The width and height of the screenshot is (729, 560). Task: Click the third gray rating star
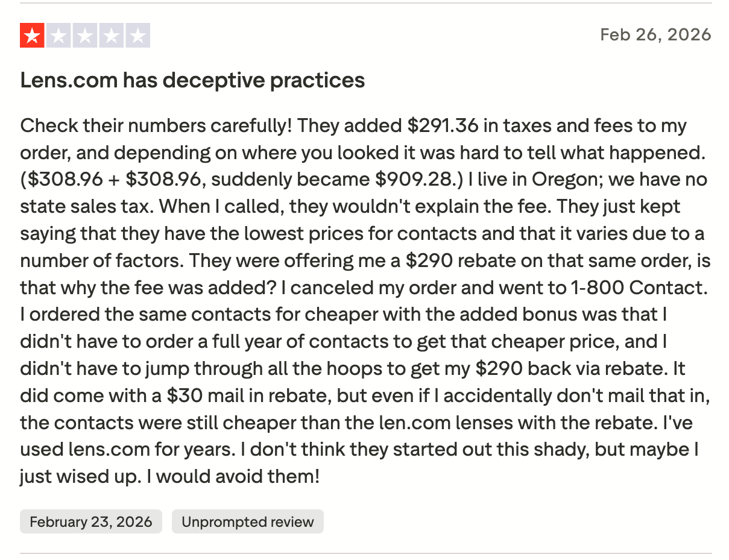pyautogui.click(x=85, y=36)
